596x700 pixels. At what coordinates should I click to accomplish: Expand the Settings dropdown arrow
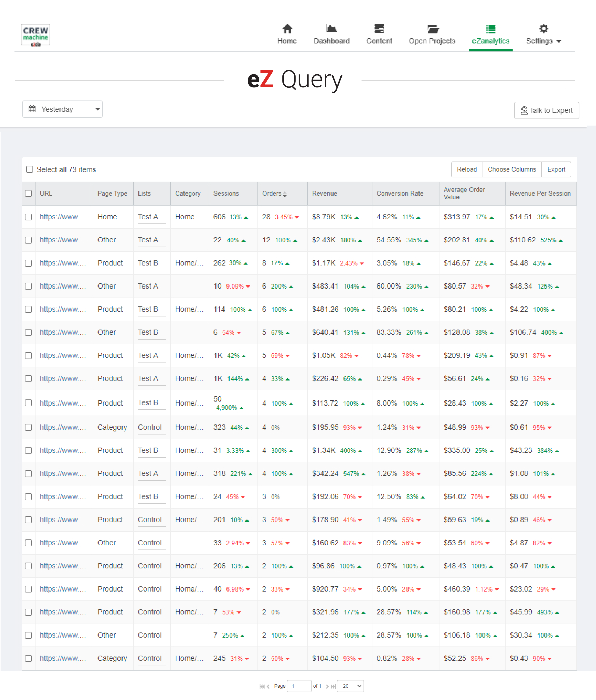point(559,41)
